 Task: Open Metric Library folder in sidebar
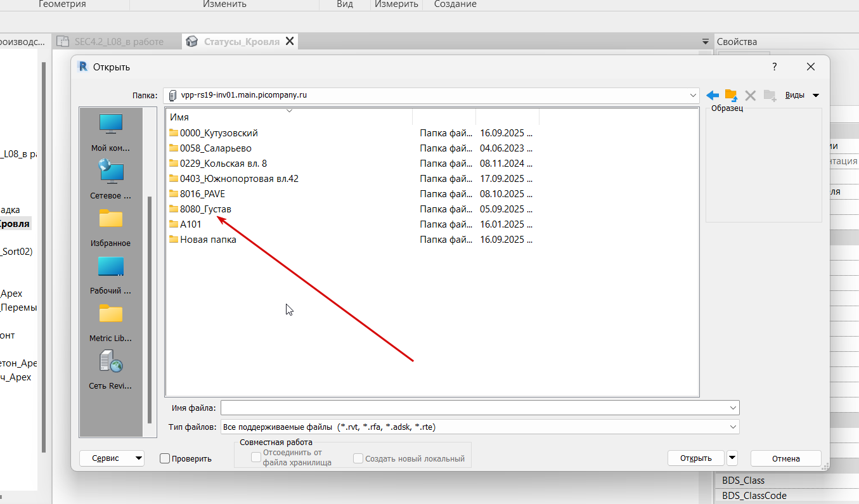110,323
